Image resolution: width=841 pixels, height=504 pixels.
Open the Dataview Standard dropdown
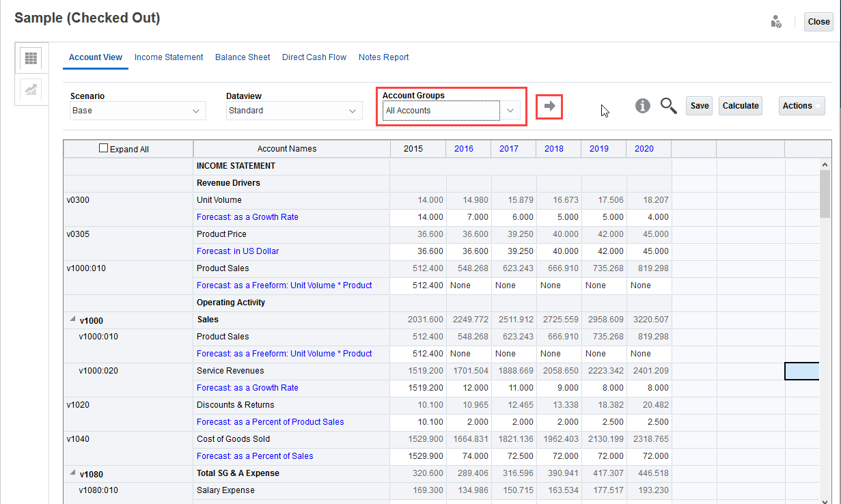[x=294, y=111]
